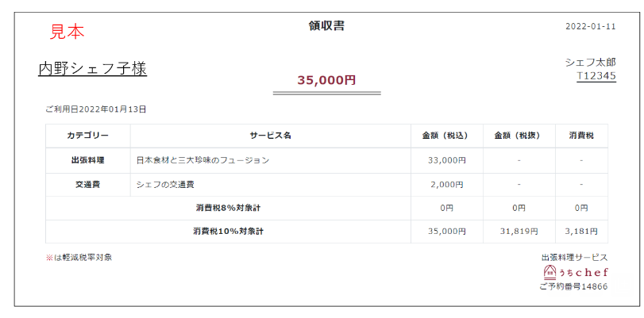644x318 pixels.
Task: Click the red 見本 sample stamp
Action: [x=67, y=32]
